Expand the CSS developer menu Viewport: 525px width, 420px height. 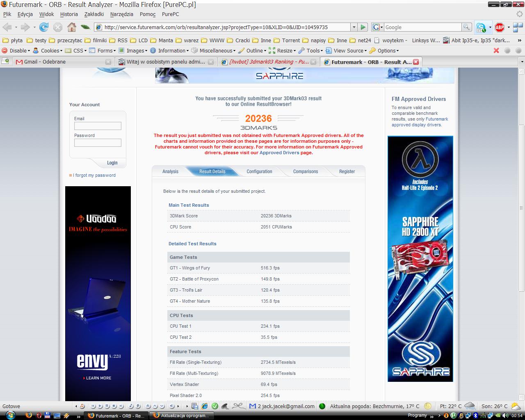[75, 50]
